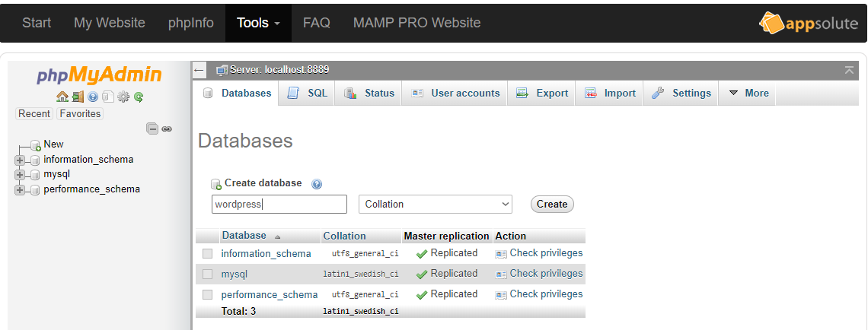Open phpMyAdmin documentation help icon
The height and width of the screenshot is (330, 868).
pyautogui.click(x=93, y=97)
